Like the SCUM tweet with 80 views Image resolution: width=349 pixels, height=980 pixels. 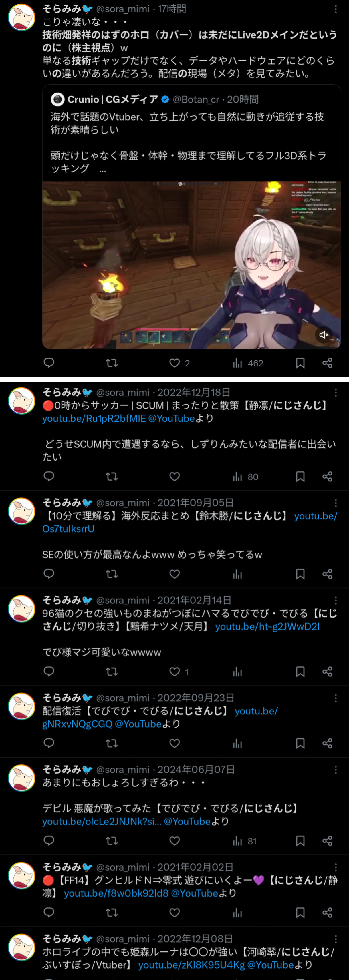click(x=174, y=476)
